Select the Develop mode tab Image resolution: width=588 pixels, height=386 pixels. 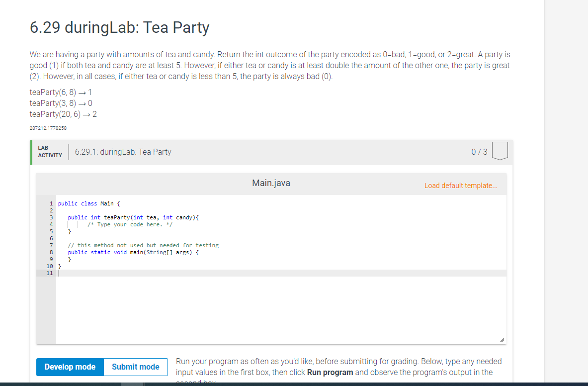coord(70,367)
